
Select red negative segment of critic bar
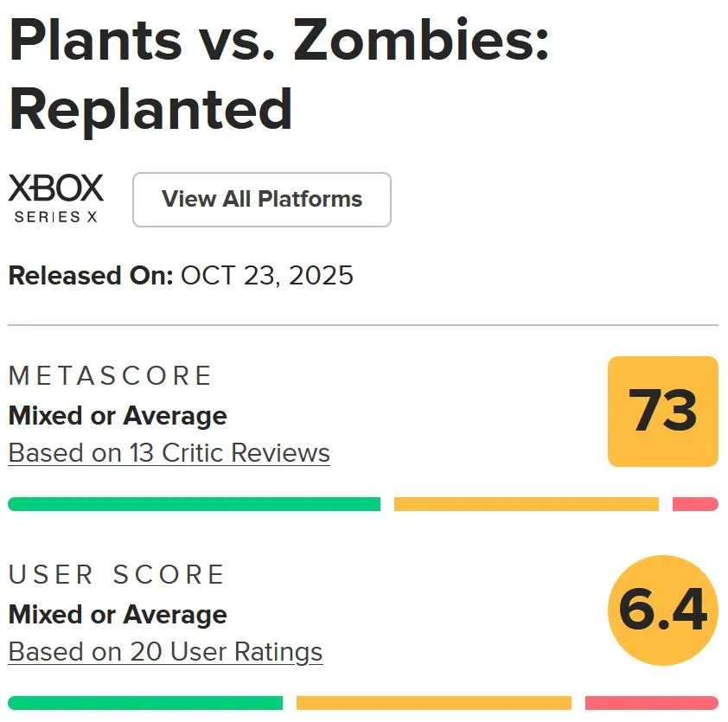tap(695, 504)
